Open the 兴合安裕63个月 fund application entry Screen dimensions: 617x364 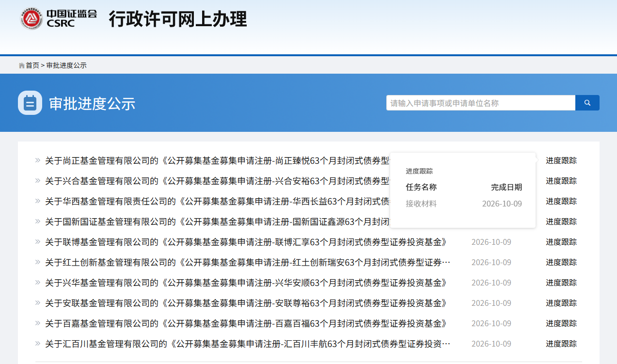tap(217, 181)
